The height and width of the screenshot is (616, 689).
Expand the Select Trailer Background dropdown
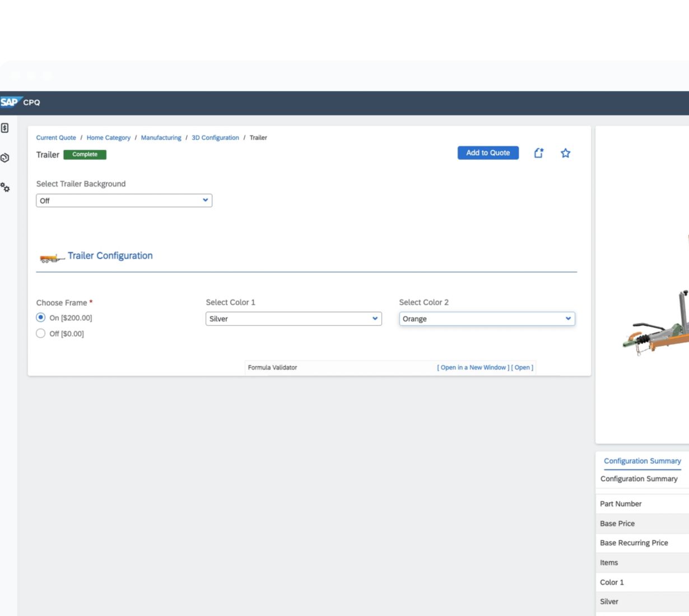tap(124, 200)
